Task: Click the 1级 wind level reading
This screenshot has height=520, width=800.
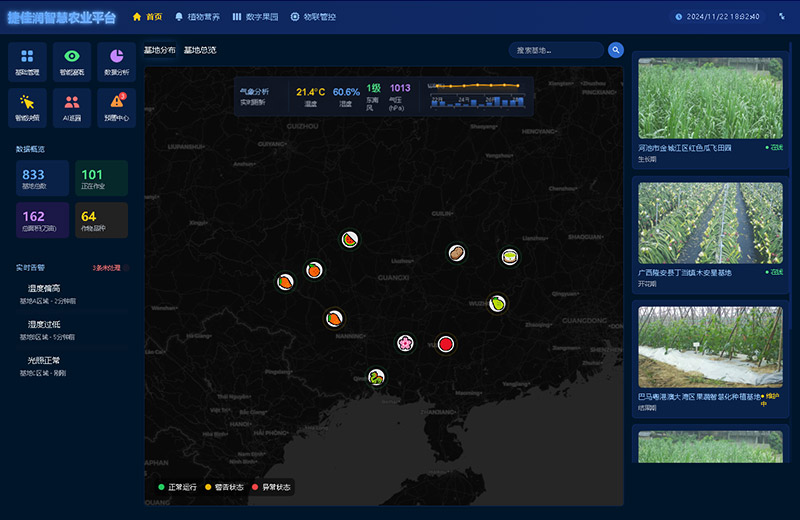Action: (373, 88)
